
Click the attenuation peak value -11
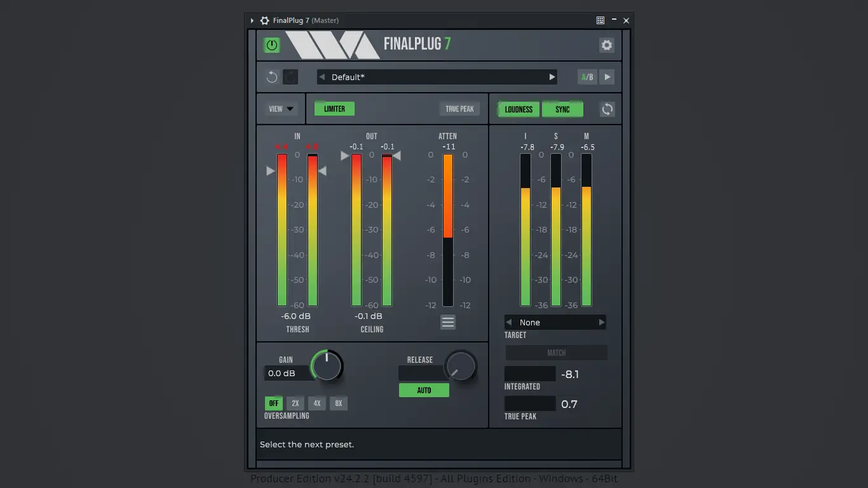(449, 147)
